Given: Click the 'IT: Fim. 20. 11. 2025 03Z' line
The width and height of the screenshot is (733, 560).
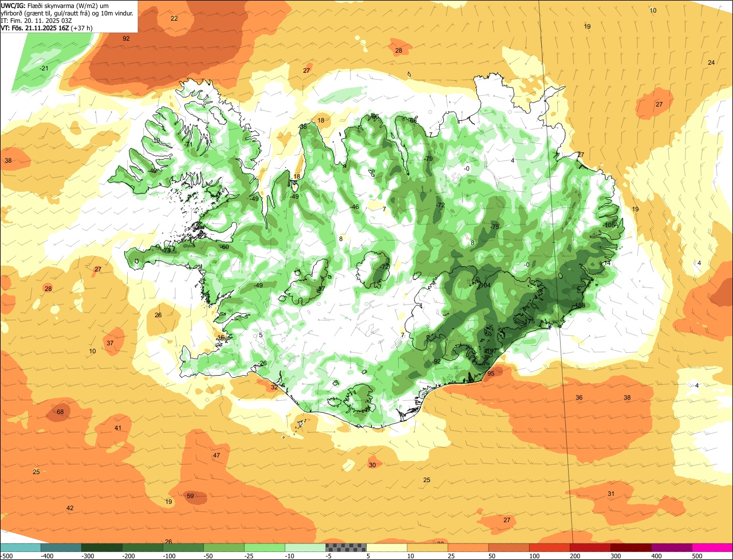Looking at the screenshot, I should coord(36,20).
